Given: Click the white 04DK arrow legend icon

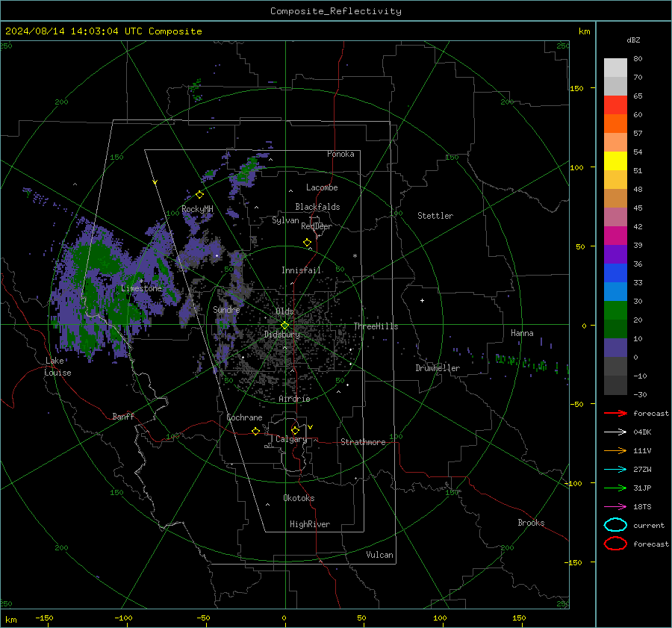Looking at the screenshot, I should point(615,432).
